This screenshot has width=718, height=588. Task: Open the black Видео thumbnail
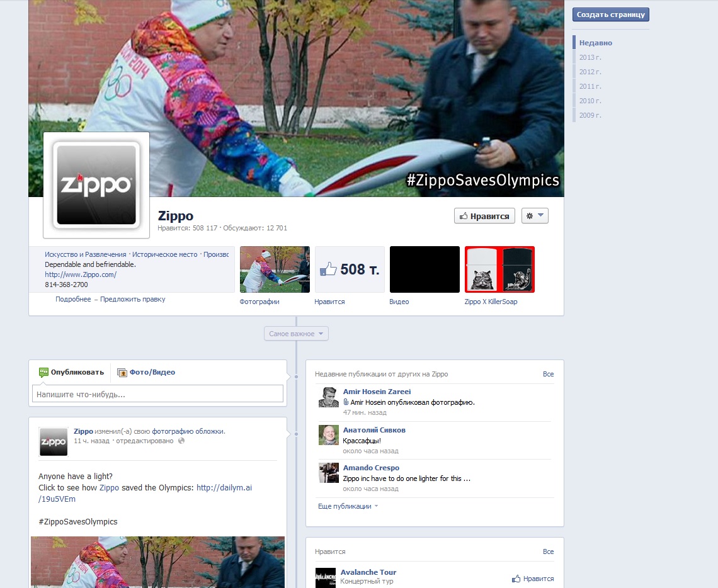coord(425,269)
